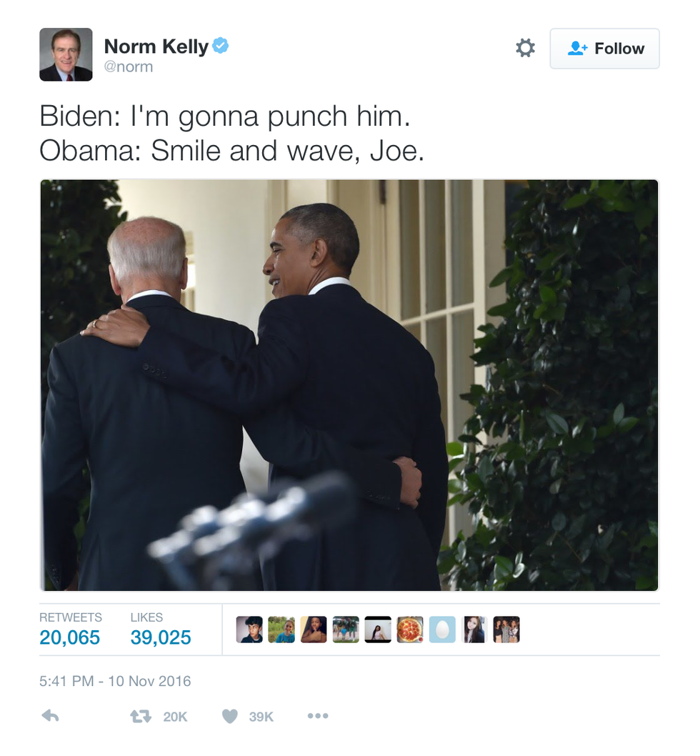The height and width of the screenshot is (756, 700).
Task: Open the 5:41 PM - 10 Nov 2016 timestamp
Action: pyautogui.click(x=115, y=681)
